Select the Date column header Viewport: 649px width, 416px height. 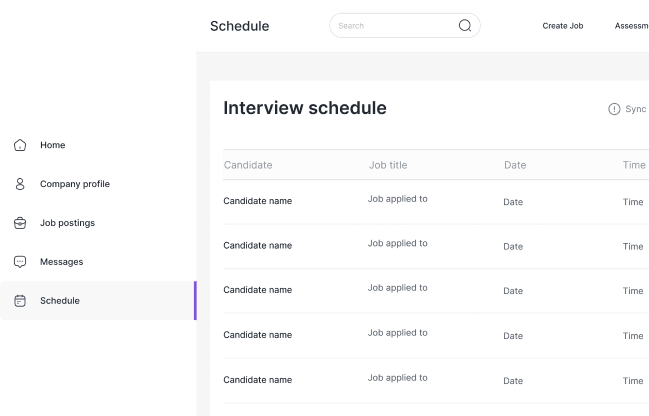point(515,165)
